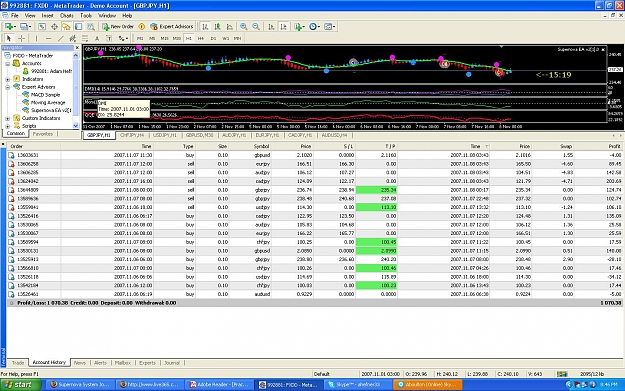Zoom in on the chart
The width and height of the screenshot is (625, 391).
244,26
